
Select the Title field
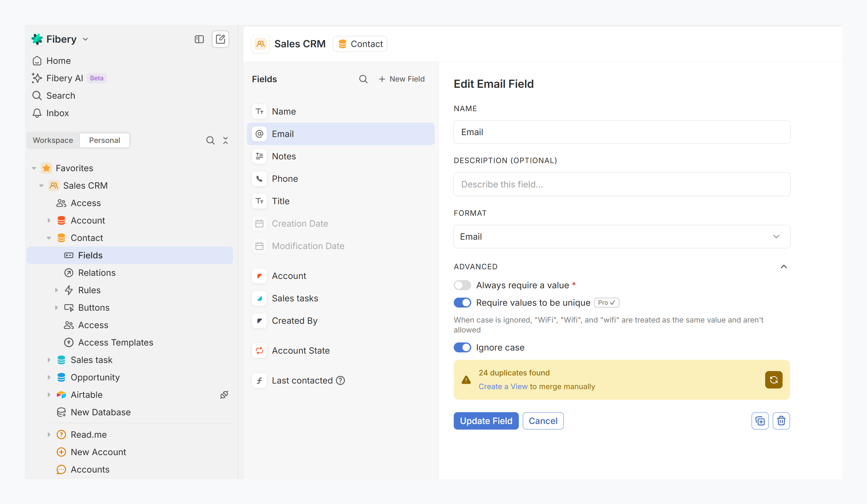pyautogui.click(x=341, y=201)
